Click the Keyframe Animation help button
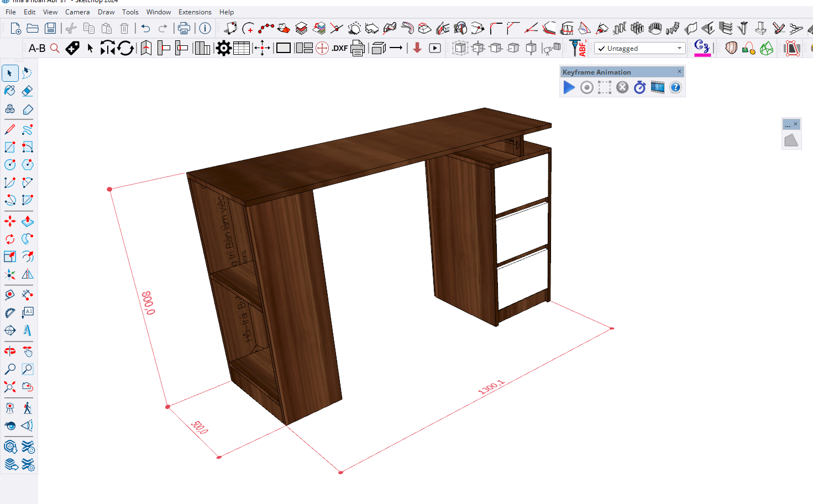This screenshot has height=504, width=813. (x=675, y=87)
